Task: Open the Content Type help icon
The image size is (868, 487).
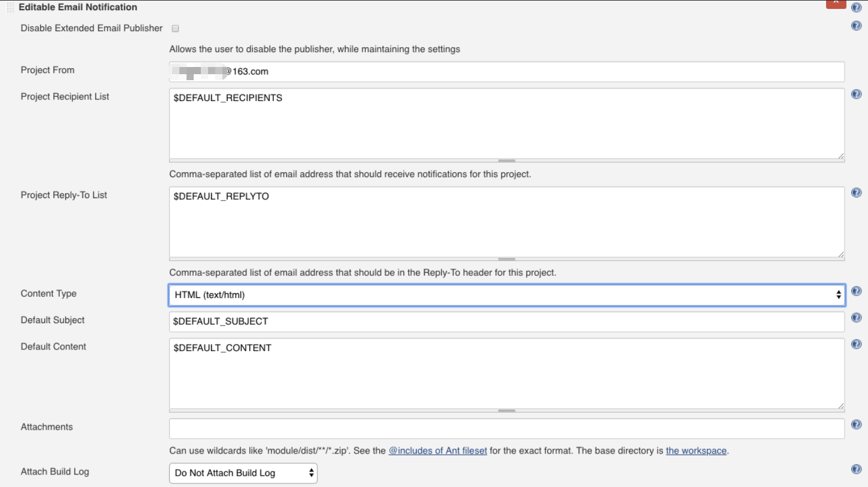Action: pos(856,291)
